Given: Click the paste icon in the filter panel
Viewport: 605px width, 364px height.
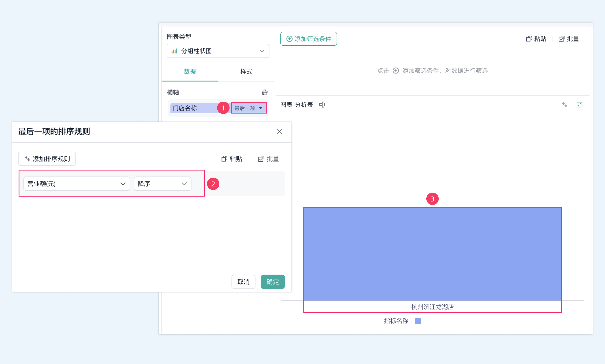Looking at the screenshot, I should [529, 39].
